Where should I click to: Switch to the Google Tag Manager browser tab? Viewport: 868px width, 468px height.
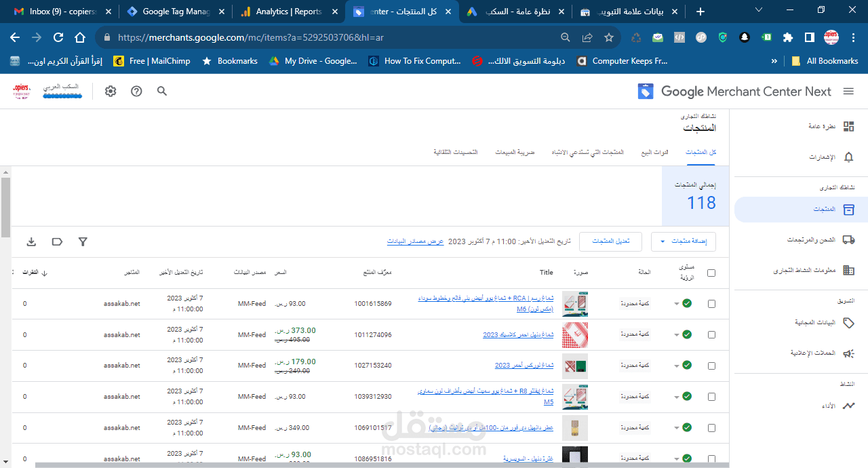pos(175,12)
